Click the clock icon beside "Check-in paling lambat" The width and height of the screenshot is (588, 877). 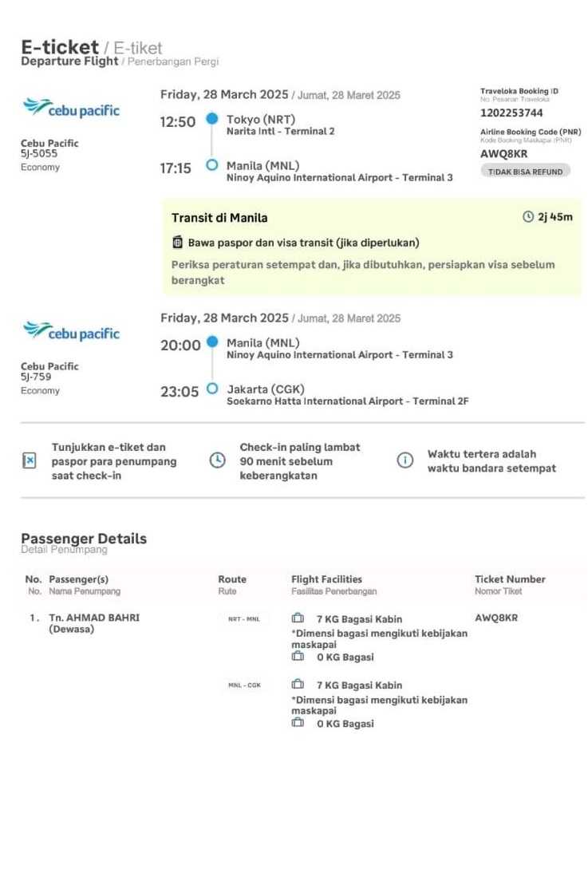pyautogui.click(x=217, y=460)
